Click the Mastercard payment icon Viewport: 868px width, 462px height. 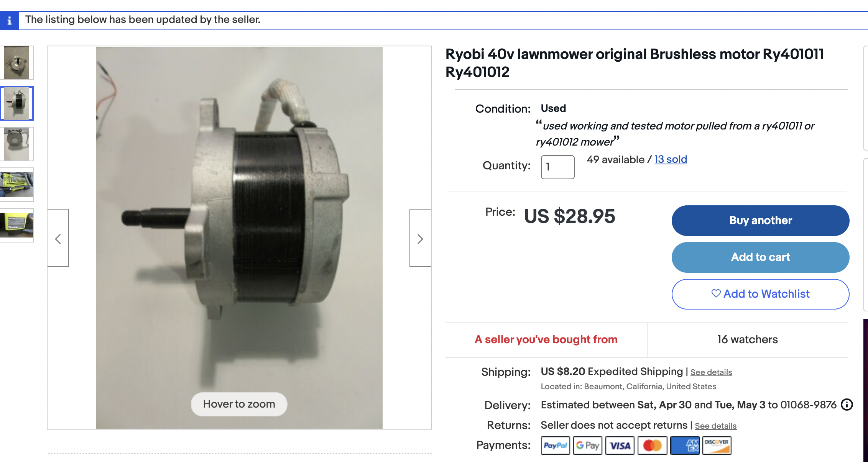(x=653, y=446)
